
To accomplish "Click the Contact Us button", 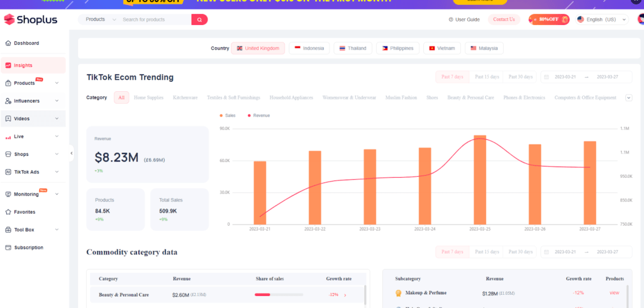I will (504, 19).
